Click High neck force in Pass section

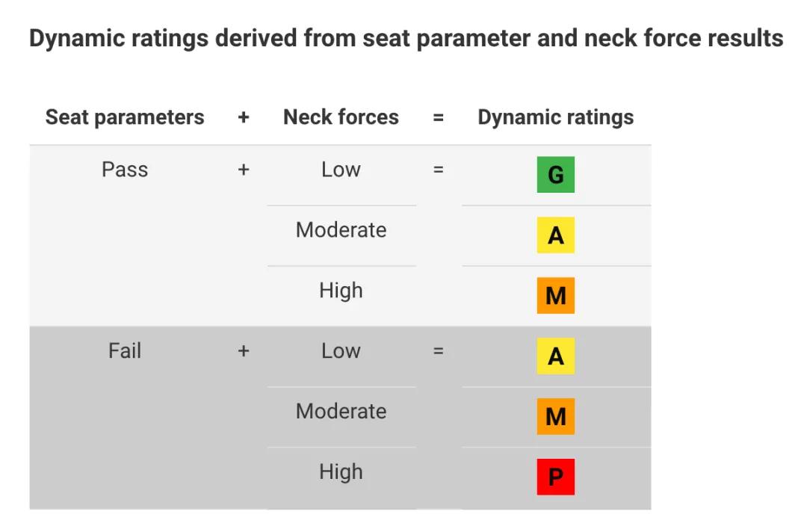[341, 291]
